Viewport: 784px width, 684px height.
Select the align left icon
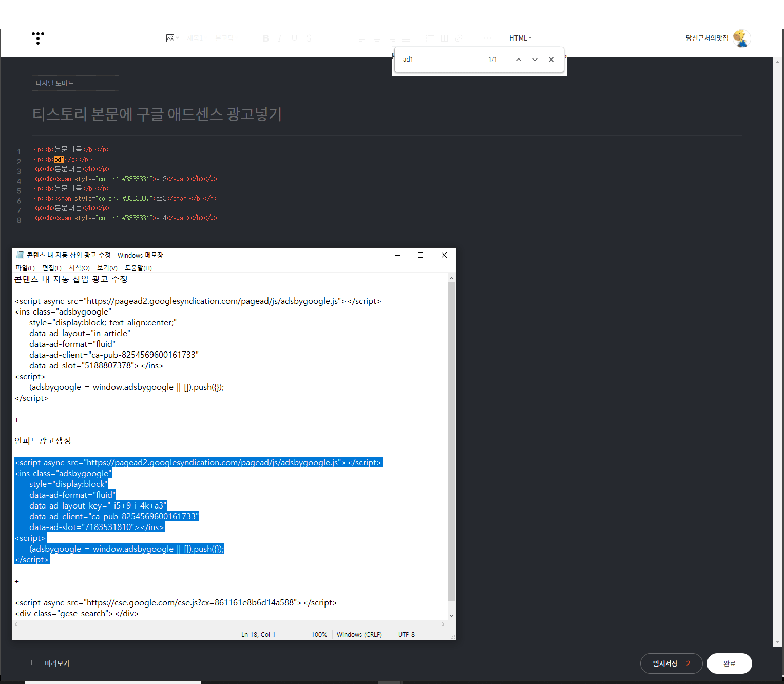[x=362, y=38]
